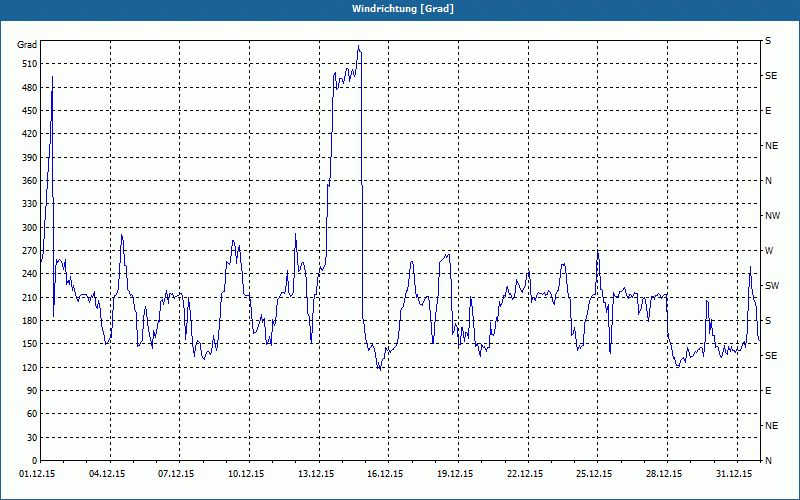
Task: Select the date label 28.12.15
Action: click(x=664, y=474)
